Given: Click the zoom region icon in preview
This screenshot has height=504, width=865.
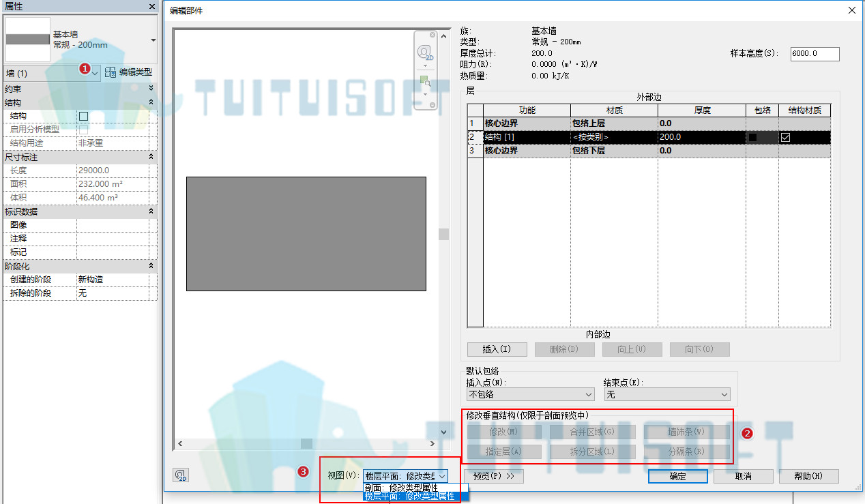Looking at the screenshot, I should [x=425, y=82].
